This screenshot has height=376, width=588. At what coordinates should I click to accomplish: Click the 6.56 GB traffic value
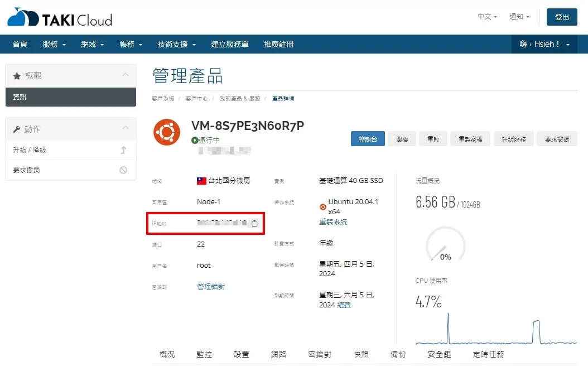435,202
